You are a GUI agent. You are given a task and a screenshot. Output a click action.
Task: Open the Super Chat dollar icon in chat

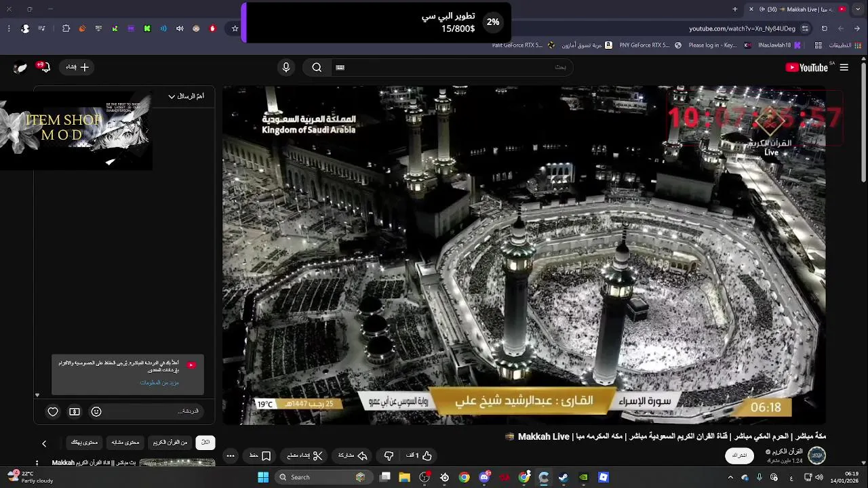click(75, 411)
